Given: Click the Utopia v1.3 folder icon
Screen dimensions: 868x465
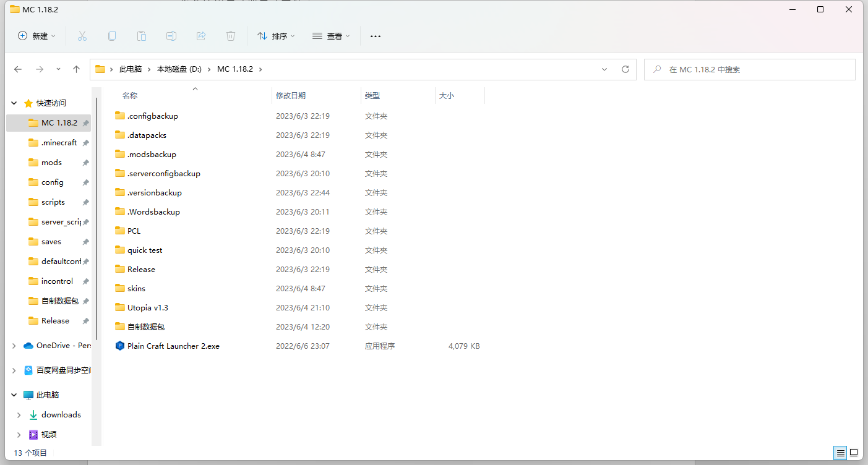Looking at the screenshot, I should pyautogui.click(x=120, y=307).
